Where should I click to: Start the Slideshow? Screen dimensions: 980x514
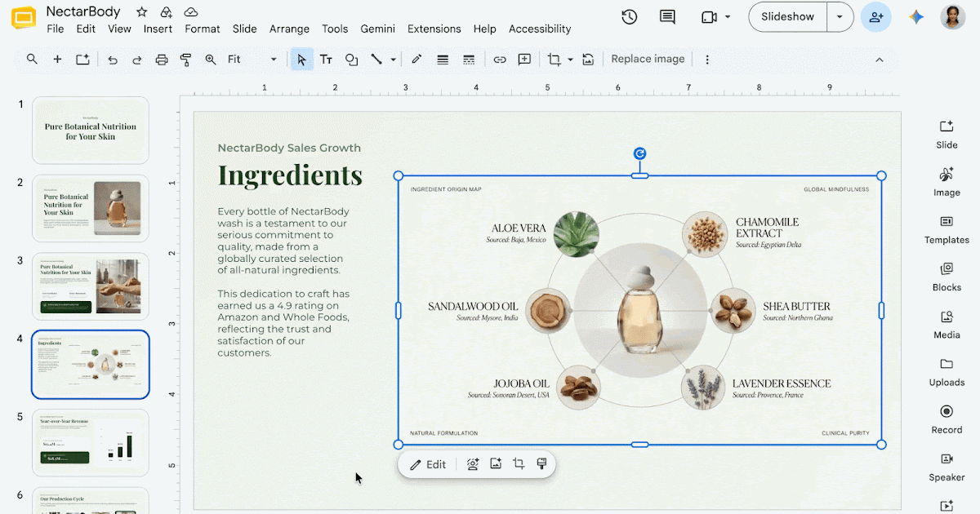click(788, 17)
